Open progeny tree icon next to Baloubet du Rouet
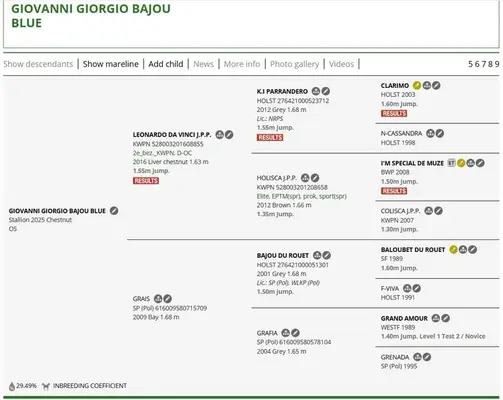The width and height of the screenshot is (503, 400). pos(463,249)
